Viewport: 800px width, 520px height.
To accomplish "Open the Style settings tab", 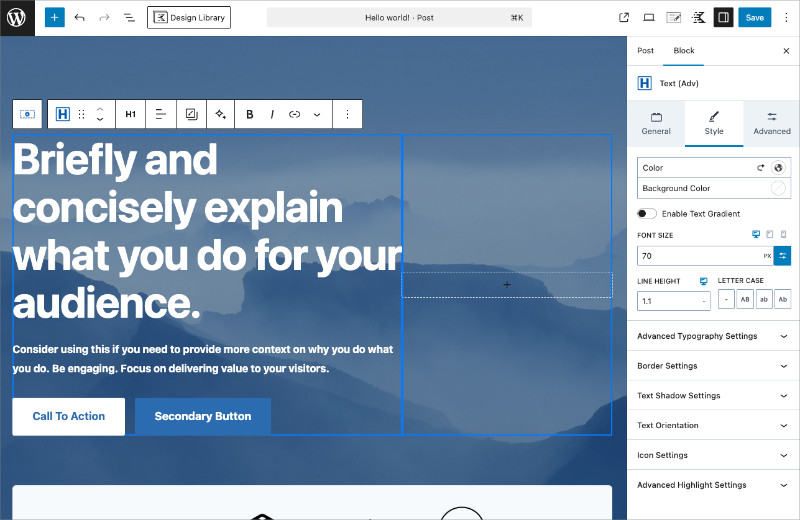I will tap(714, 123).
